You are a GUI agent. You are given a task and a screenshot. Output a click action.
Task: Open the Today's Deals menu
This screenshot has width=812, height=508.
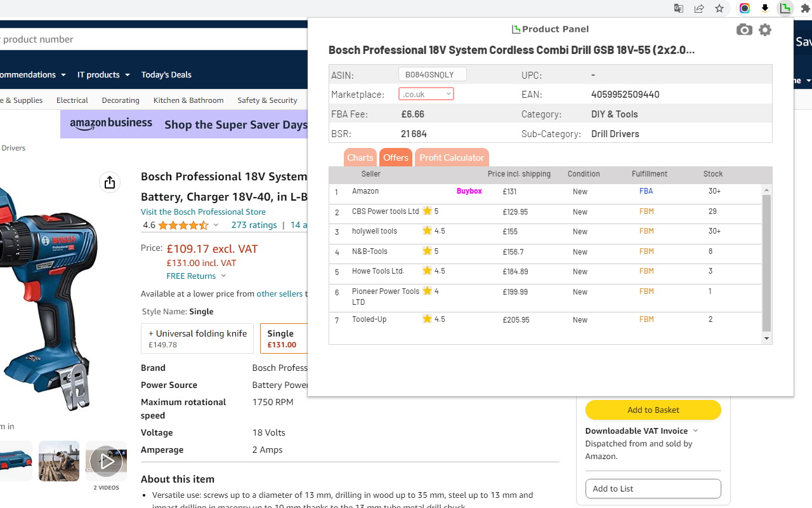click(166, 74)
